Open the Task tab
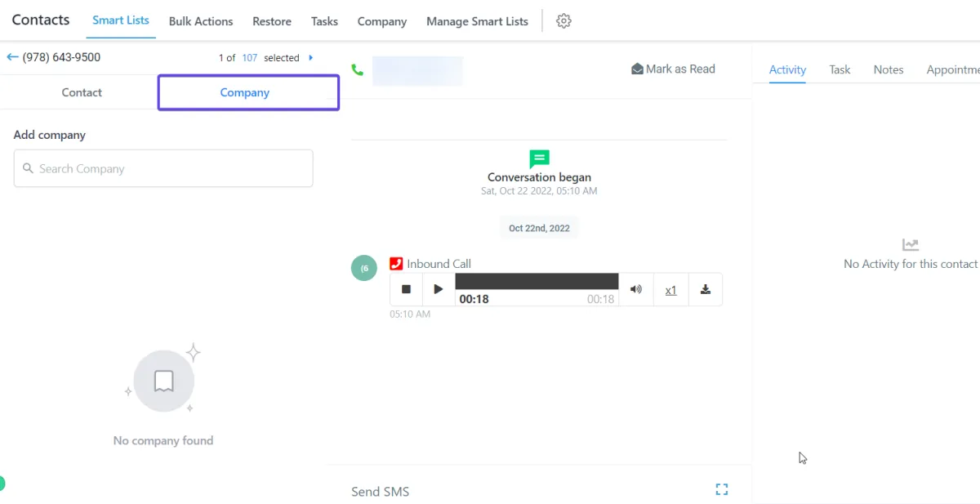This screenshot has width=980, height=504. 840,69
